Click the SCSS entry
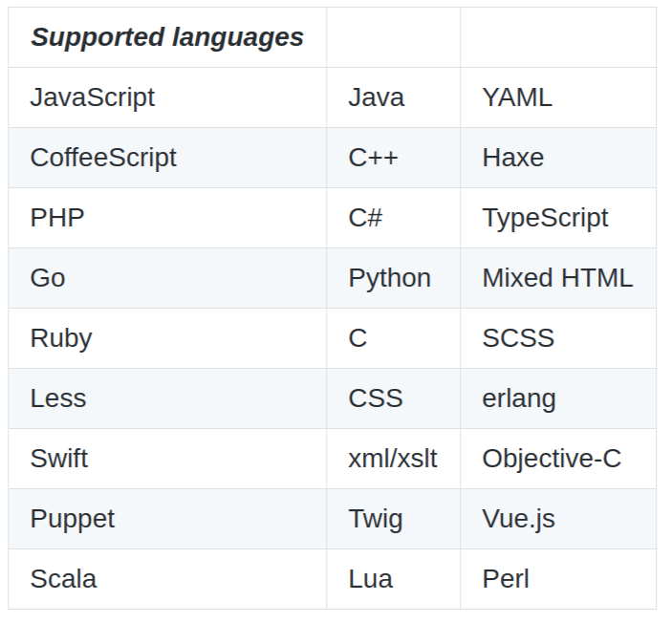Screen dimensions: 672x623 518,338
